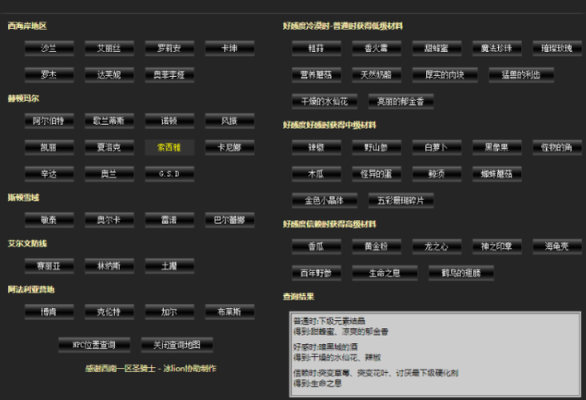The height and width of the screenshot is (400, 586).
Task: Select the 沙兰 NPC button
Action: click(x=49, y=48)
